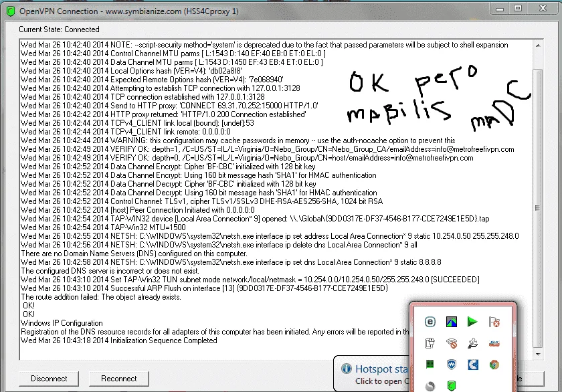The width and height of the screenshot is (562, 392).
Task: Click the log scrollbar down arrow
Action: coord(538,355)
